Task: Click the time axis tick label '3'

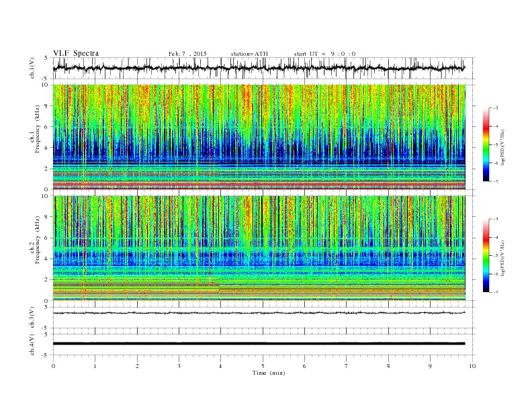Action: pyautogui.click(x=179, y=366)
